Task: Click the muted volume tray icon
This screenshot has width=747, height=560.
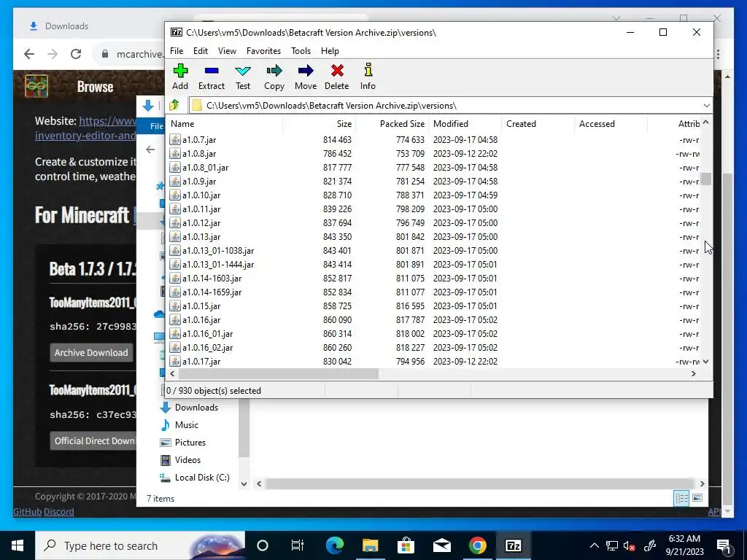Action: coord(630,545)
